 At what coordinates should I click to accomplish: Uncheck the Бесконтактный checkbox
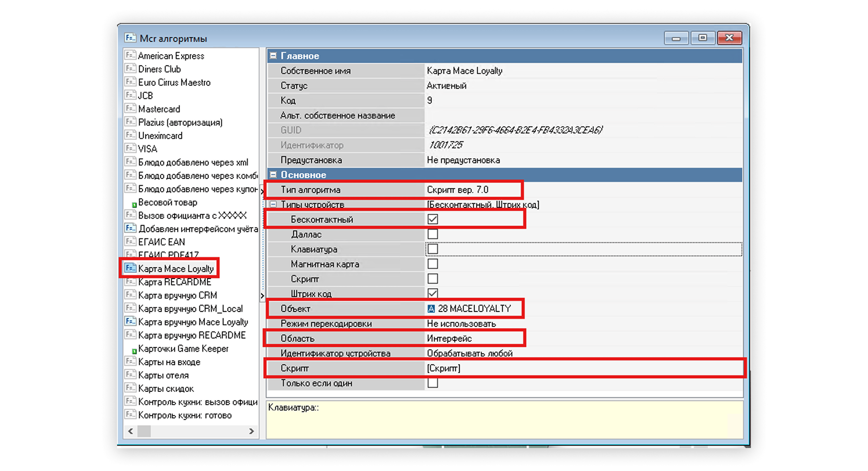click(433, 219)
